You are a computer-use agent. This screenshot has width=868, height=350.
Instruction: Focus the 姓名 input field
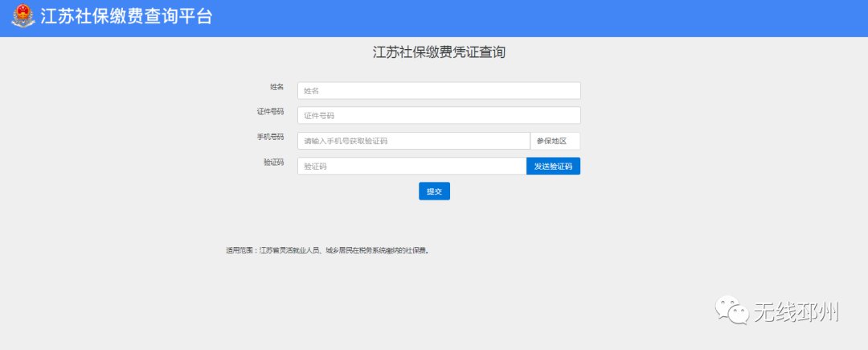pos(438,91)
